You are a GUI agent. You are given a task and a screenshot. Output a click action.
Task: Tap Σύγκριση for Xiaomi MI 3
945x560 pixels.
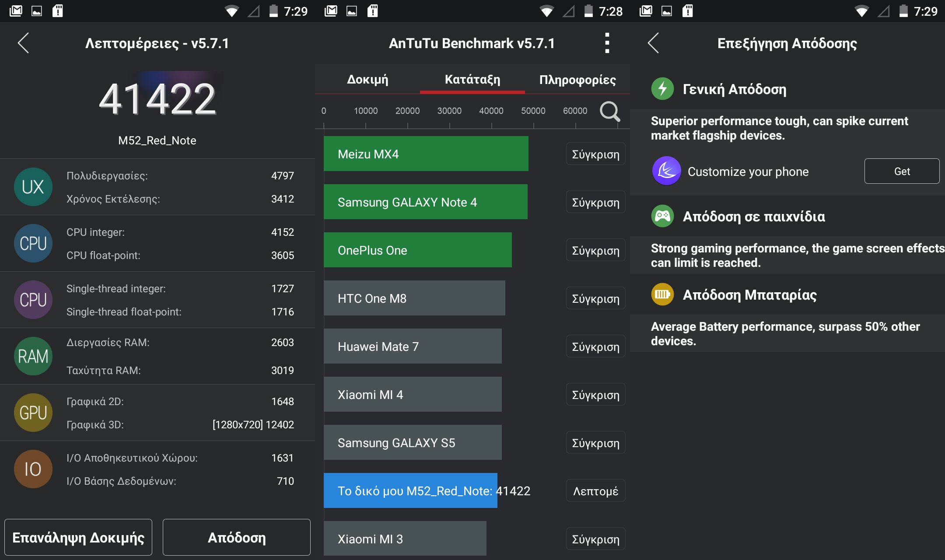click(595, 539)
